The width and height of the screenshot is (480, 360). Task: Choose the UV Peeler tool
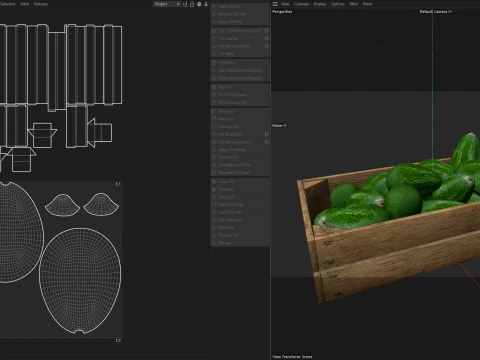(x=240, y=63)
